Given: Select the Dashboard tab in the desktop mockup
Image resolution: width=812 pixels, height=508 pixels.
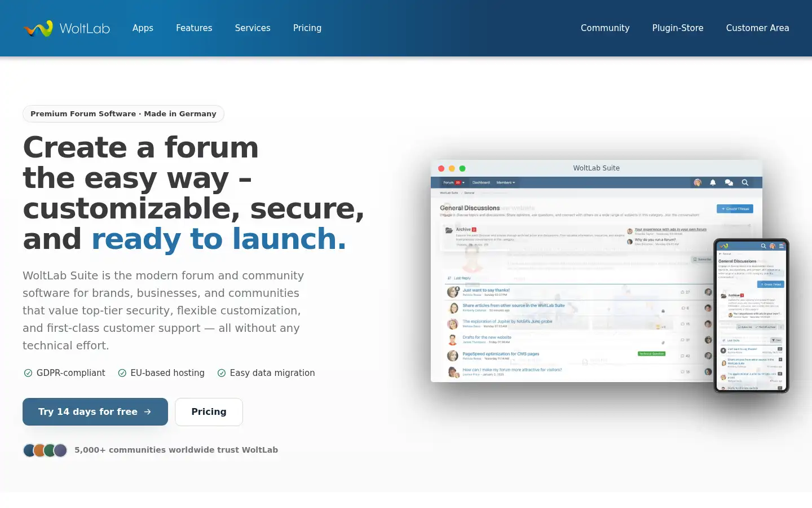Looking at the screenshot, I should [481, 182].
